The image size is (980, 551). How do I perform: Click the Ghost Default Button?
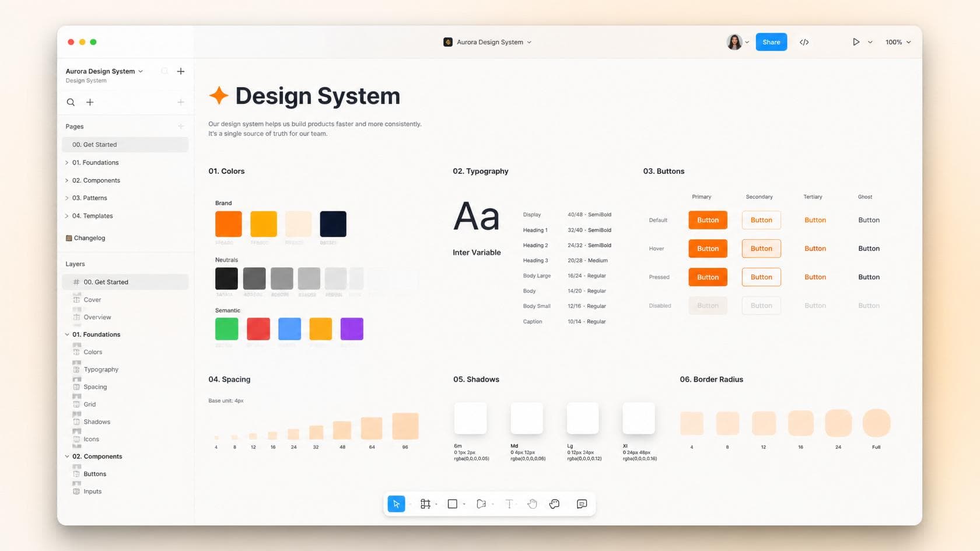point(869,220)
